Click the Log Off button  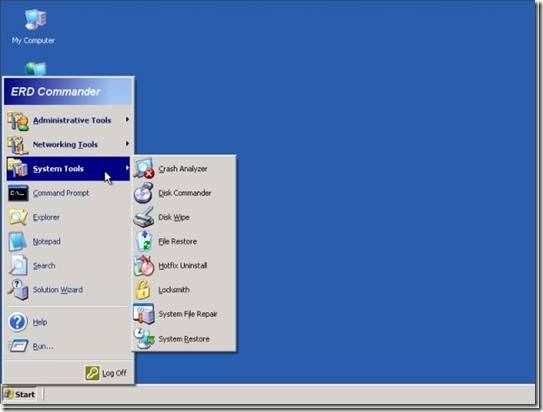(x=106, y=373)
